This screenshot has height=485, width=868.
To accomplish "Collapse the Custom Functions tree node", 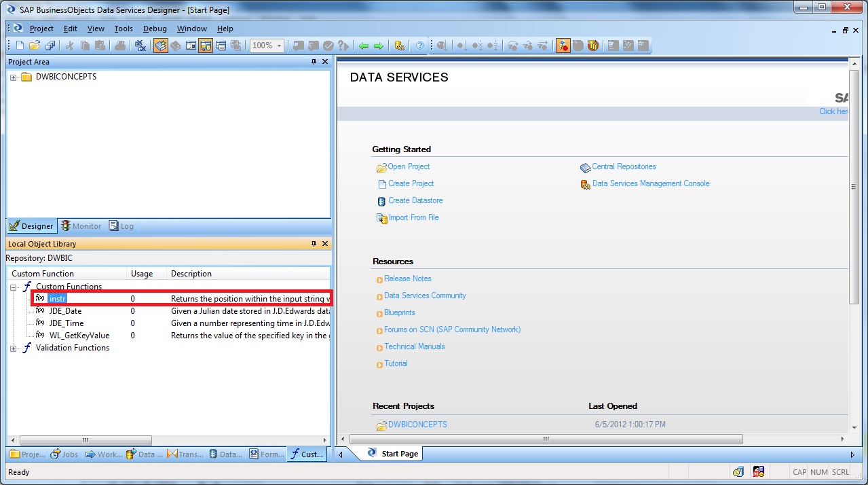I will click(x=13, y=287).
